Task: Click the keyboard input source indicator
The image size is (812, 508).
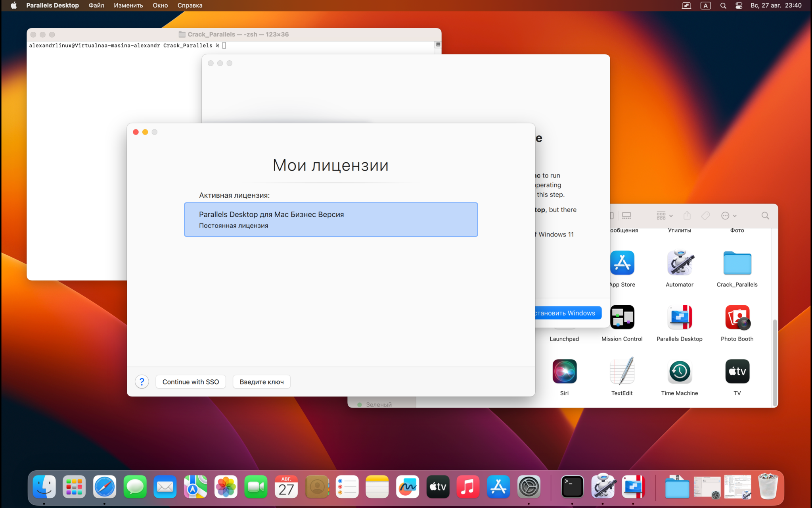Action: click(706, 6)
